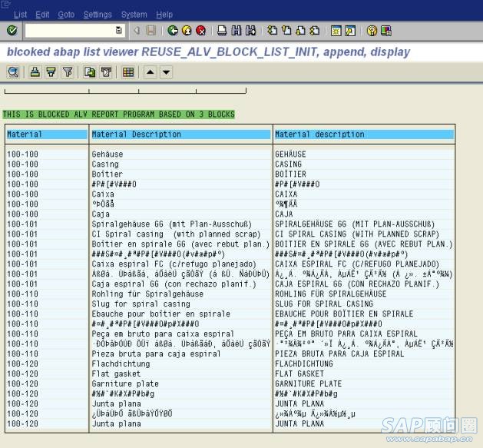Go to Previous Page icon
This screenshot has height=448, width=483.
(x=286, y=31)
